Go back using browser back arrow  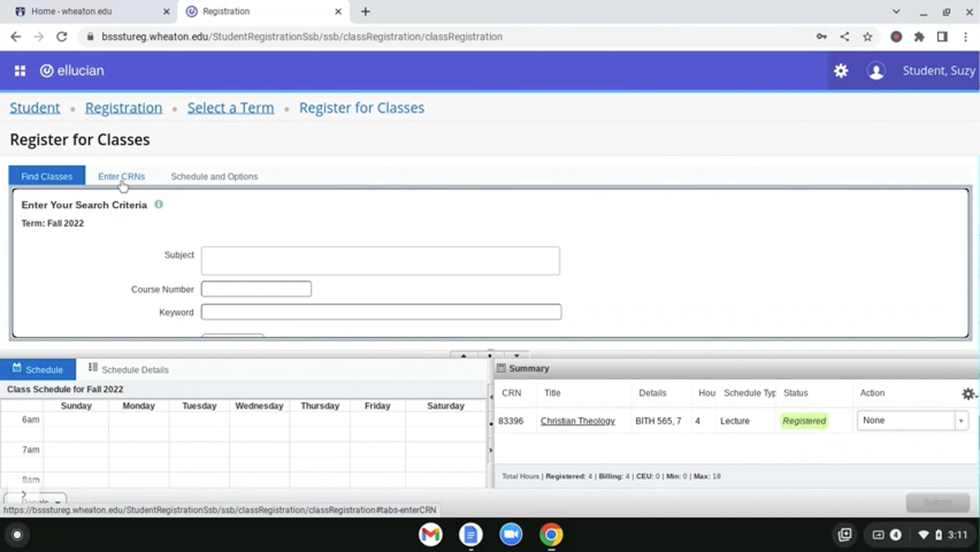[16, 37]
